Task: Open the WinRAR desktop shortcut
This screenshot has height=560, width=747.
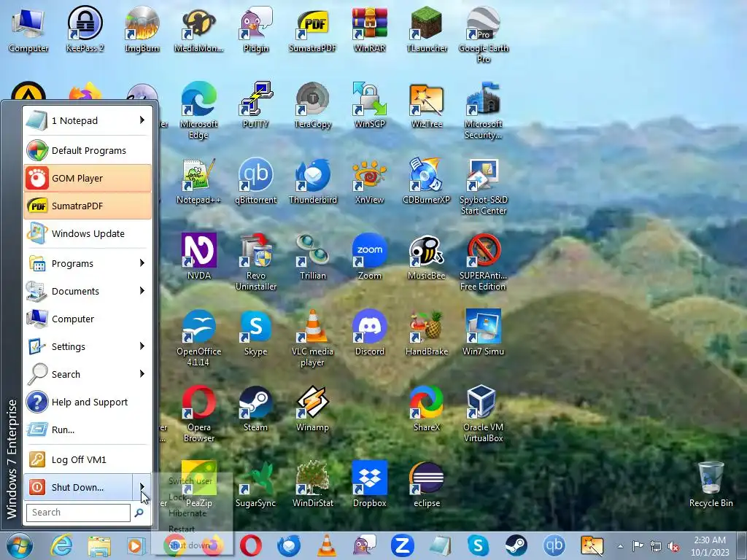Action: click(x=370, y=29)
